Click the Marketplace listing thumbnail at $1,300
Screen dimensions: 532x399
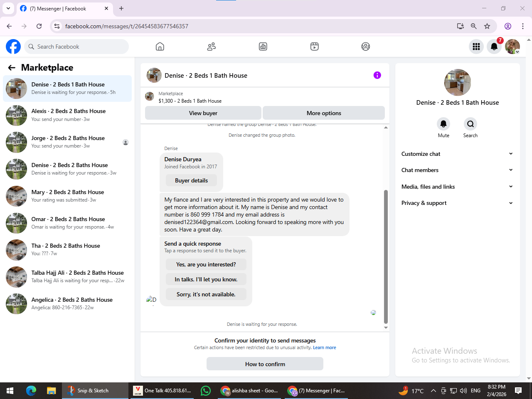[x=150, y=97]
